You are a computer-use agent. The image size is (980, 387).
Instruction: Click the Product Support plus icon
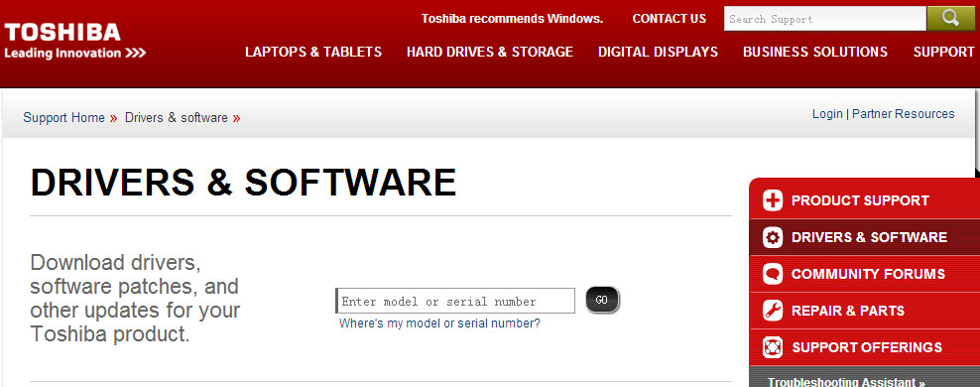tap(773, 200)
